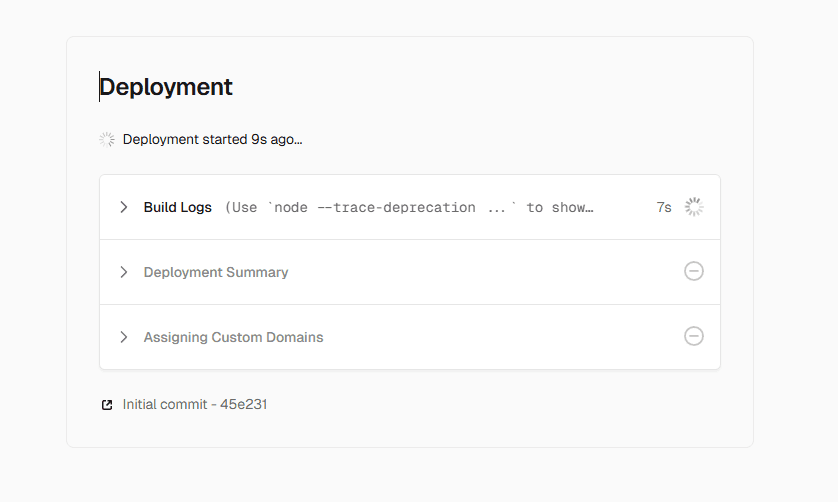Click the "Deployment started 9s ago" status text
The image size is (838, 502).
point(212,139)
